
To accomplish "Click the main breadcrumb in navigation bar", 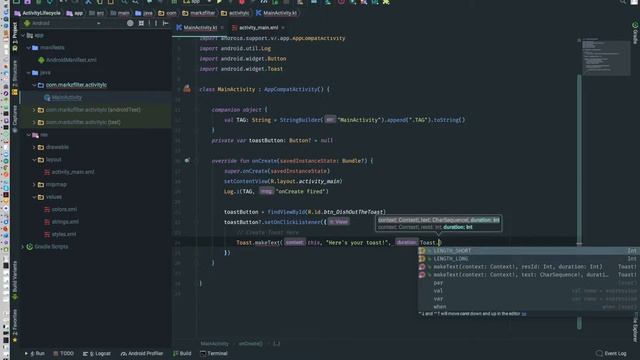I will [120, 13].
